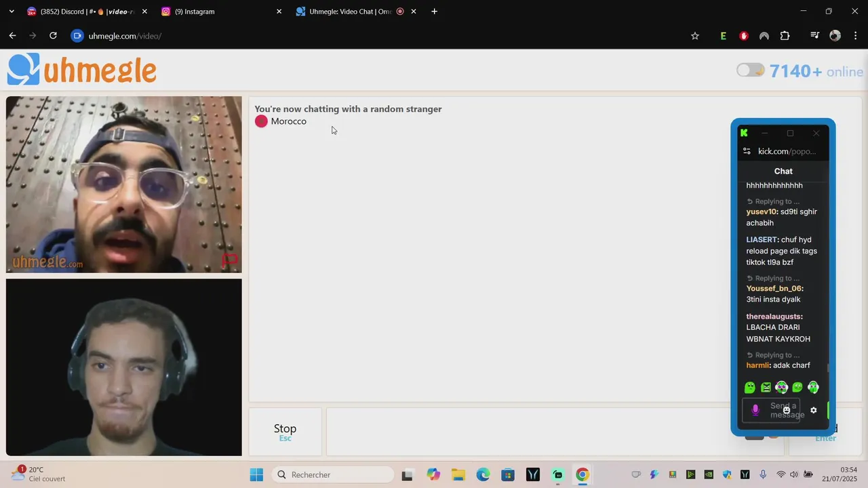Click yusev10 username in Kick chat
Viewport: 868px width, 488px height.
pos(762,211)
